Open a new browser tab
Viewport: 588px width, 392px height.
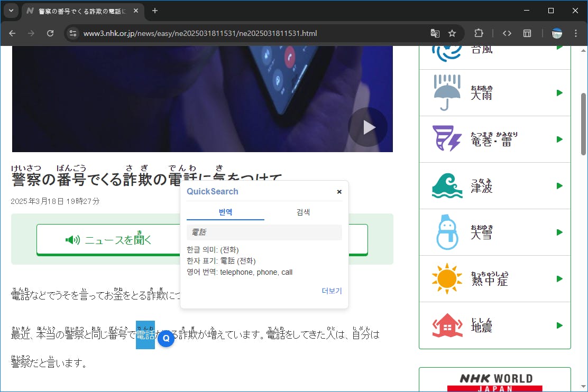click(x=155, y=11)
